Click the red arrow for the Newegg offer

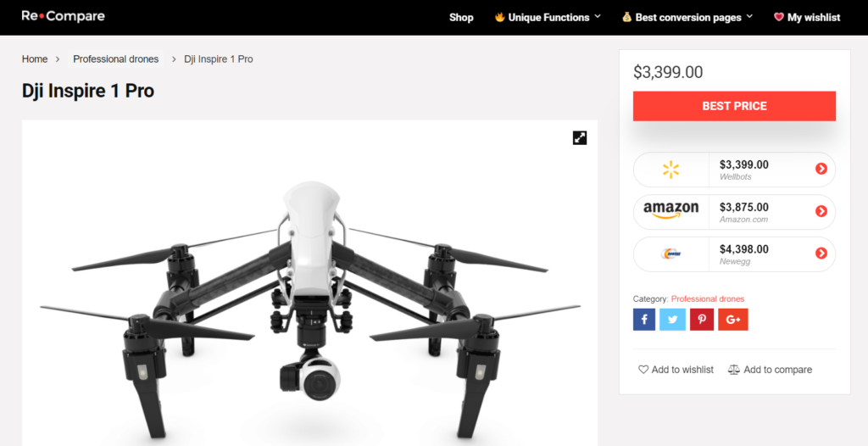(821, 254)
